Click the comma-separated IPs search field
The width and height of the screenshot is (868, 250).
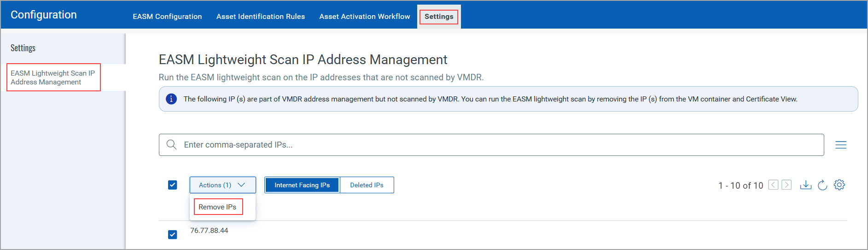tap(491, 145)
